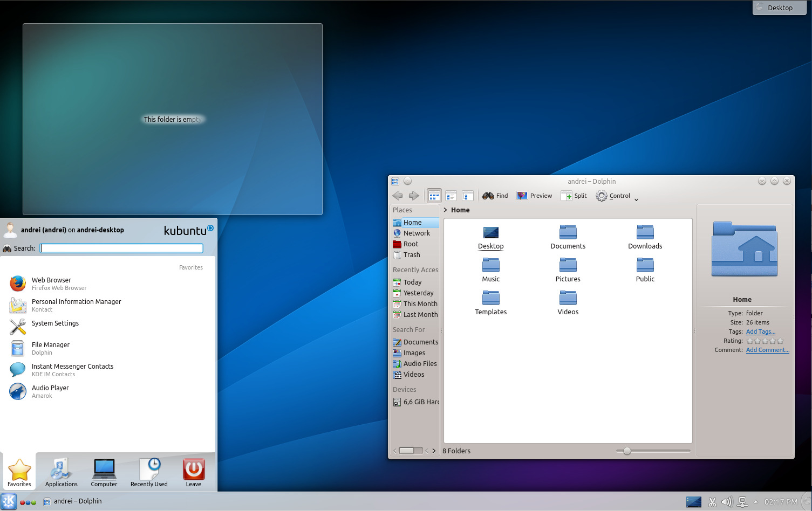Image resolution: width=812 pixels, height=511 pixels.
Task: Switch to the Applications tab in Kickoff
Action: point(60,472)
